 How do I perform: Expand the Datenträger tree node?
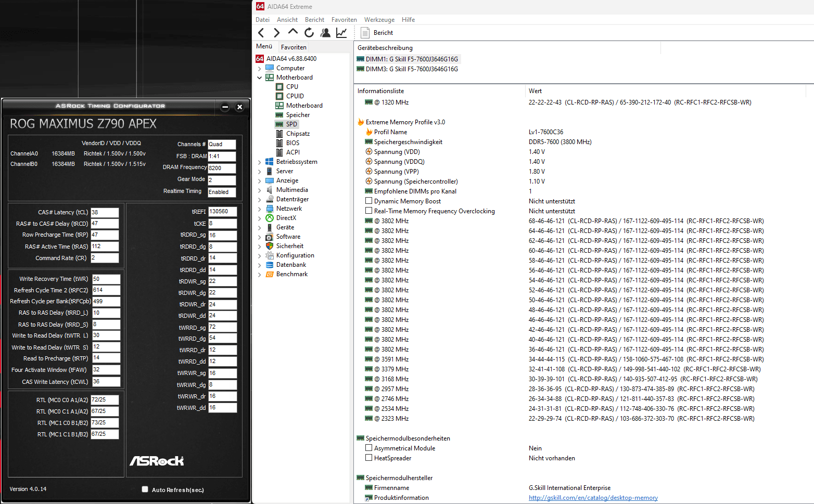(259, 199)
